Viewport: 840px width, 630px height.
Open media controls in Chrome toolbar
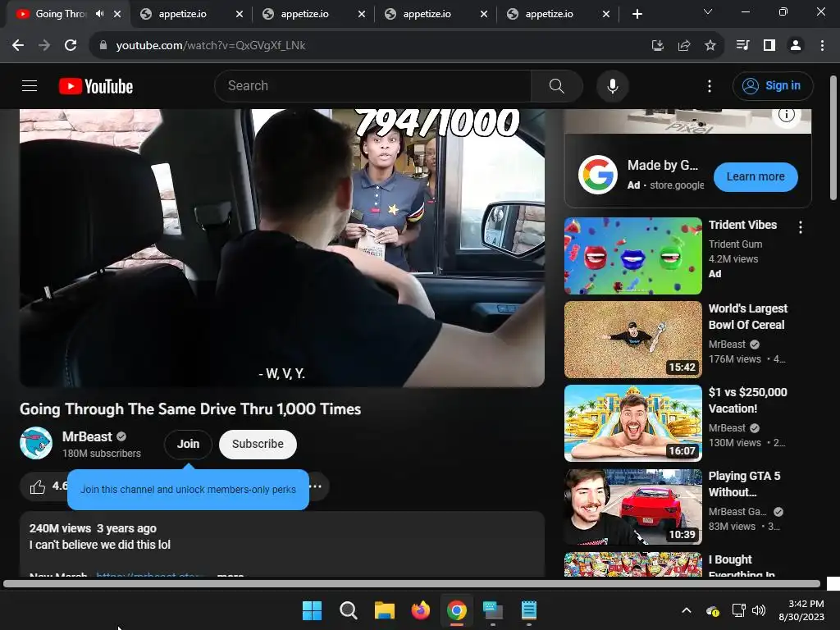tap(742, 46)
